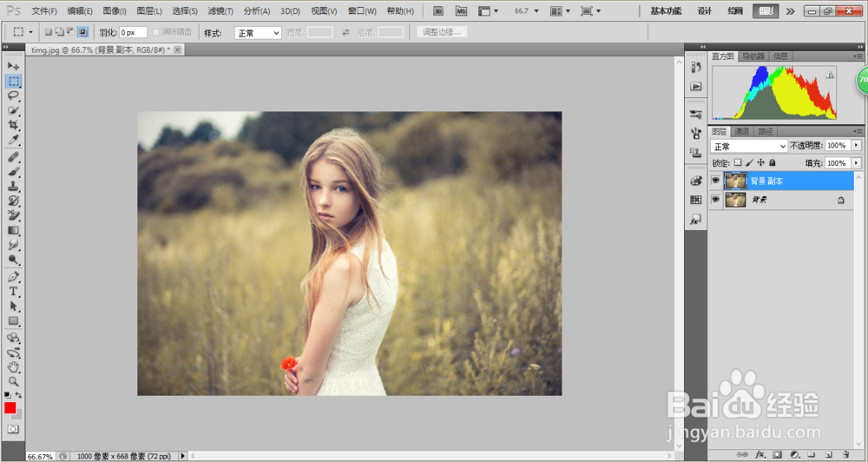868x462 pixels.
Task: Choose add to selection mode
Action: pos(59,32)
